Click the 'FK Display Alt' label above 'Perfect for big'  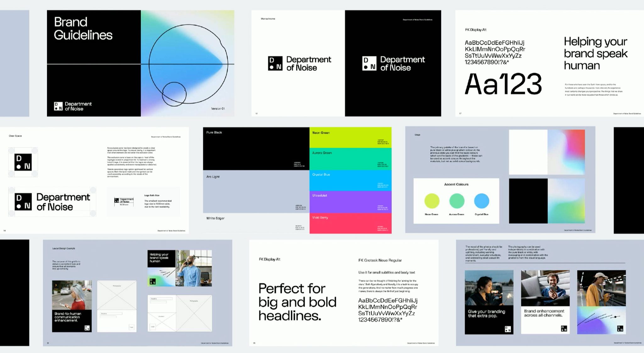pyautogui.click(x=269, y=259)
